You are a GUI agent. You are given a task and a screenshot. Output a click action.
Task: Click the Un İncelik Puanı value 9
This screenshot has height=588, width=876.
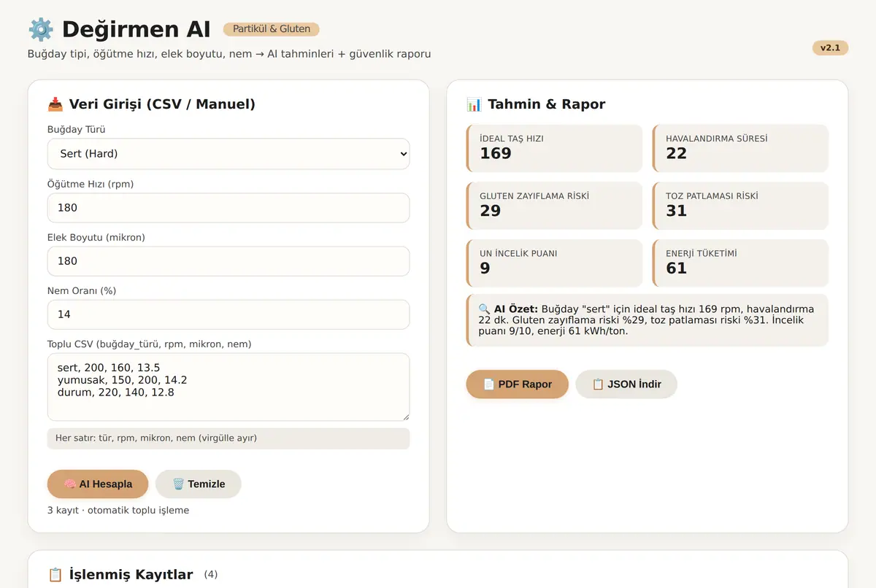click(x=485, y=268)
